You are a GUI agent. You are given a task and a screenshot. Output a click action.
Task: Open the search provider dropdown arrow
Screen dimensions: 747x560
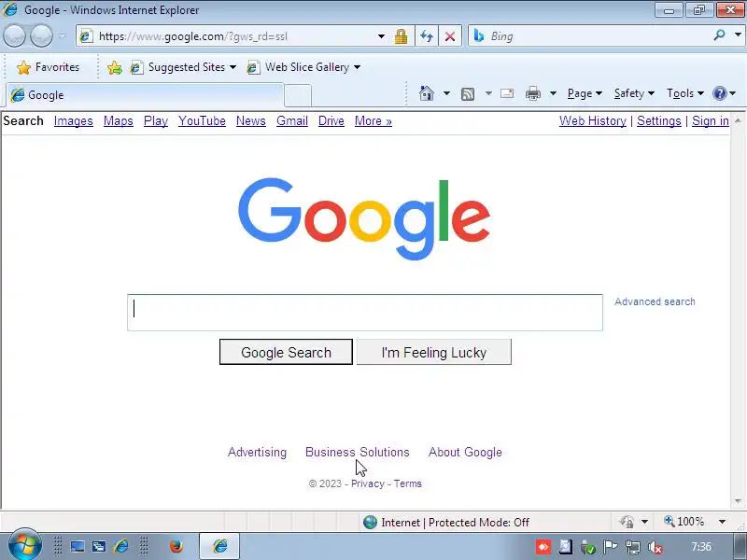pyautogui.click(x=738, y=35)
